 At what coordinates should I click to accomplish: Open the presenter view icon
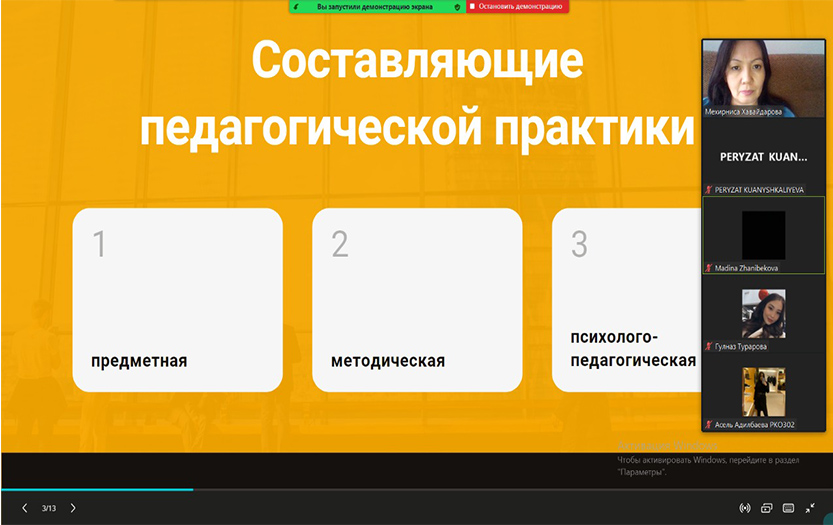click(x=766, y=508)
